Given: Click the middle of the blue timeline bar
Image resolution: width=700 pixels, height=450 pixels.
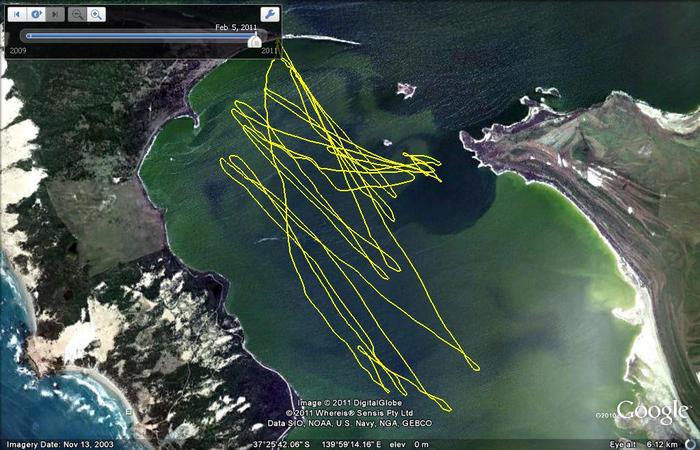Looking at the screenshot, I should 140,36.
